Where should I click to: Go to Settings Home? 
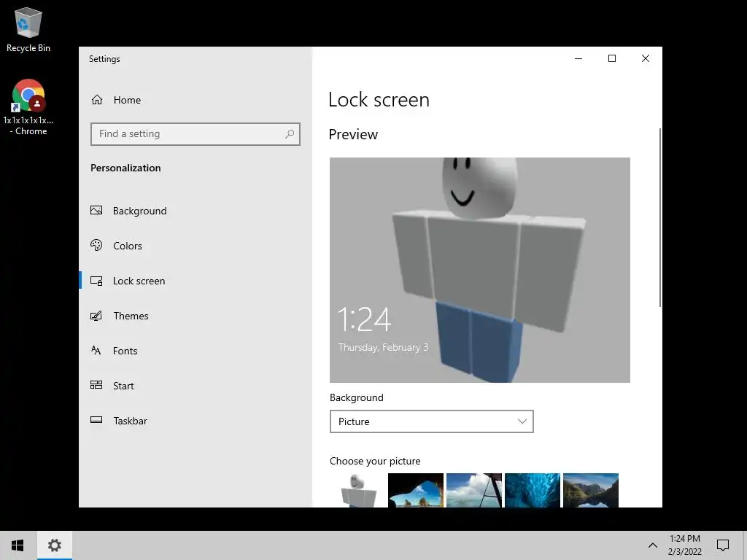coord(196,99)
